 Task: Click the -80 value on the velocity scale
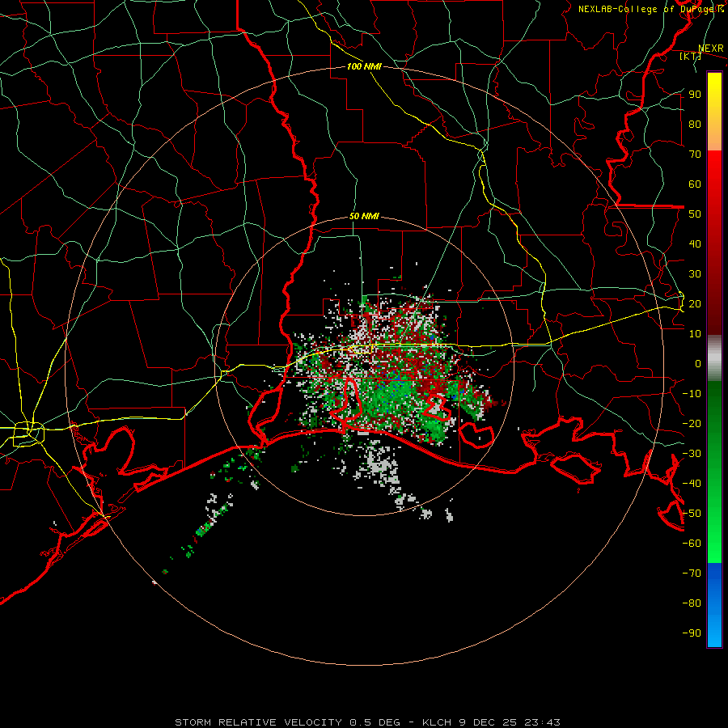click(692, 603)
